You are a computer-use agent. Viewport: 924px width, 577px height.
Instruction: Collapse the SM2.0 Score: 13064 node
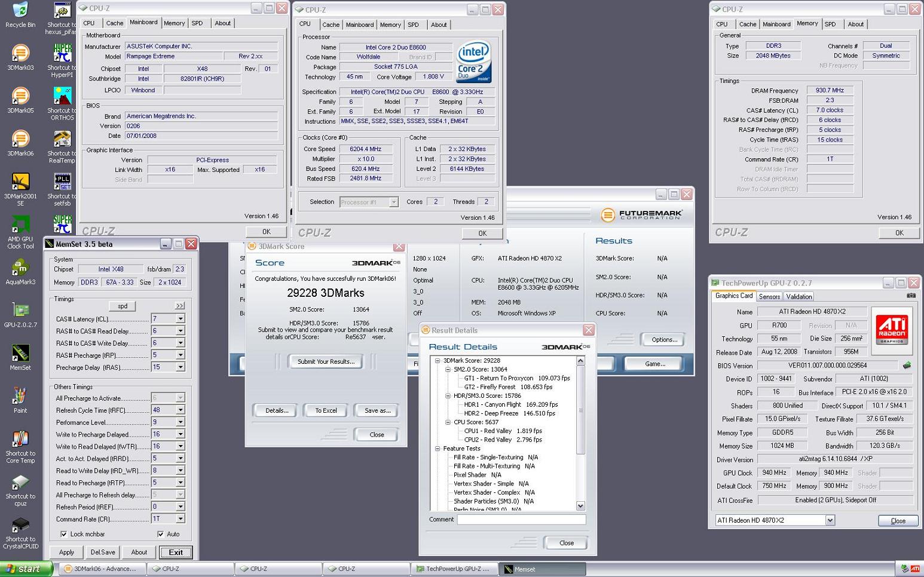click(x=448, y=369)
